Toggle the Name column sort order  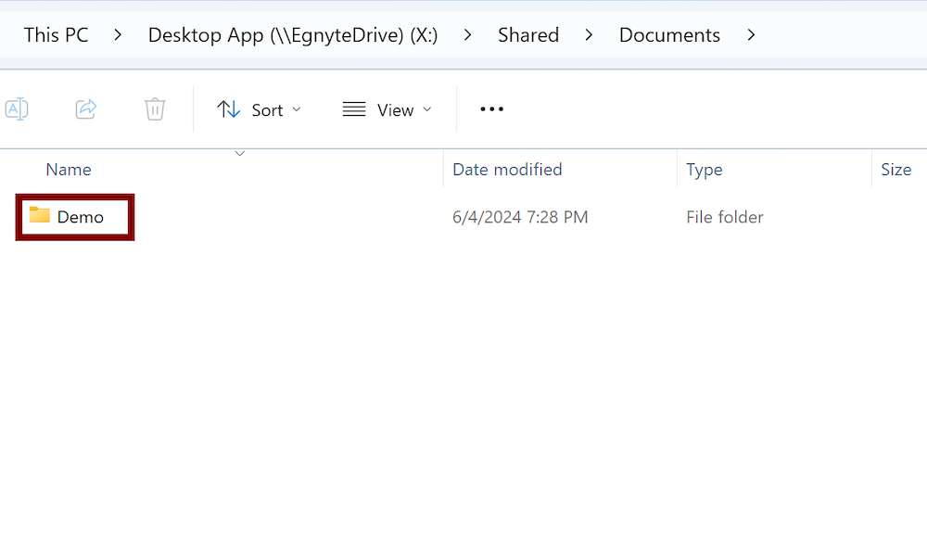tap(69, 169)
